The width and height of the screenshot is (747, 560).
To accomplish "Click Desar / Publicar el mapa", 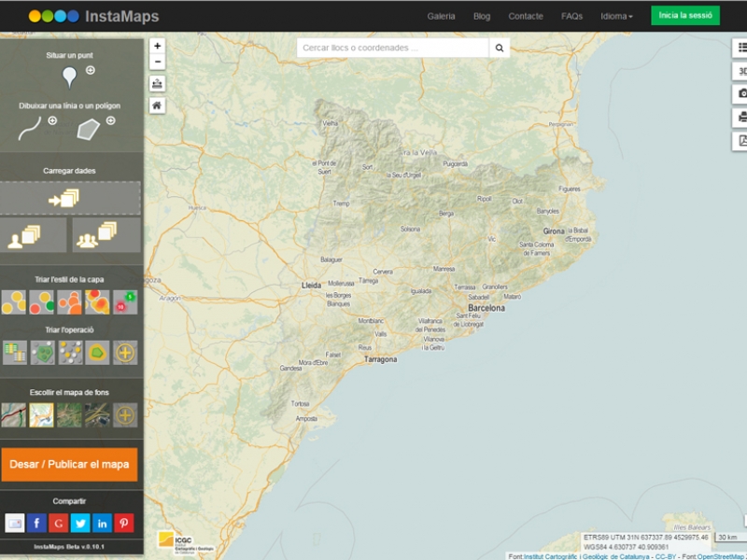I will tap(69, 464).
